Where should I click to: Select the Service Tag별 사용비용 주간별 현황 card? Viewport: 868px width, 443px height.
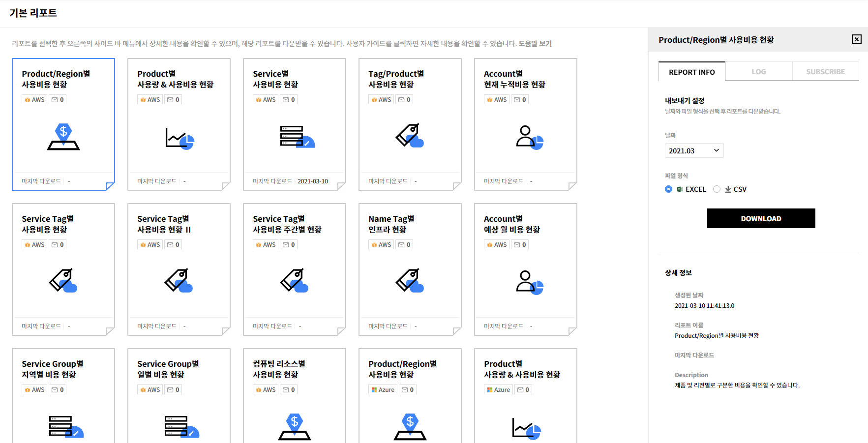[294, 269]
